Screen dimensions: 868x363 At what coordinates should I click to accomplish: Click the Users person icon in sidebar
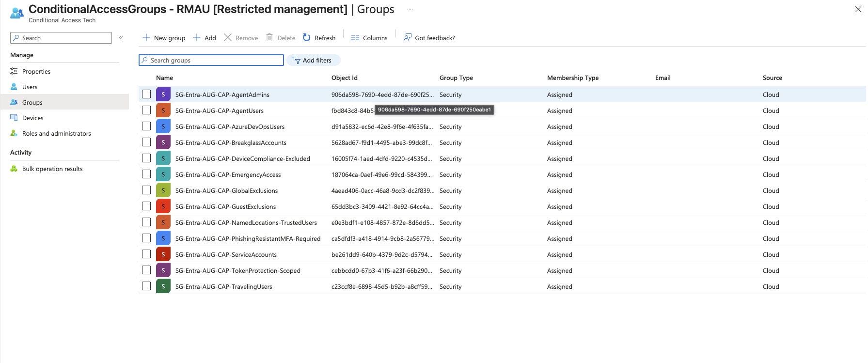pos(14,87)
